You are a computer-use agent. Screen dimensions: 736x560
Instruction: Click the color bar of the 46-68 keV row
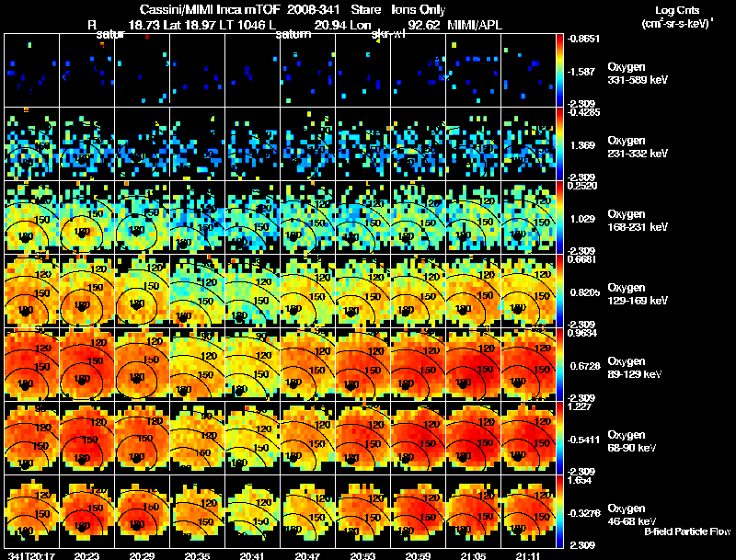pos(559,512)
